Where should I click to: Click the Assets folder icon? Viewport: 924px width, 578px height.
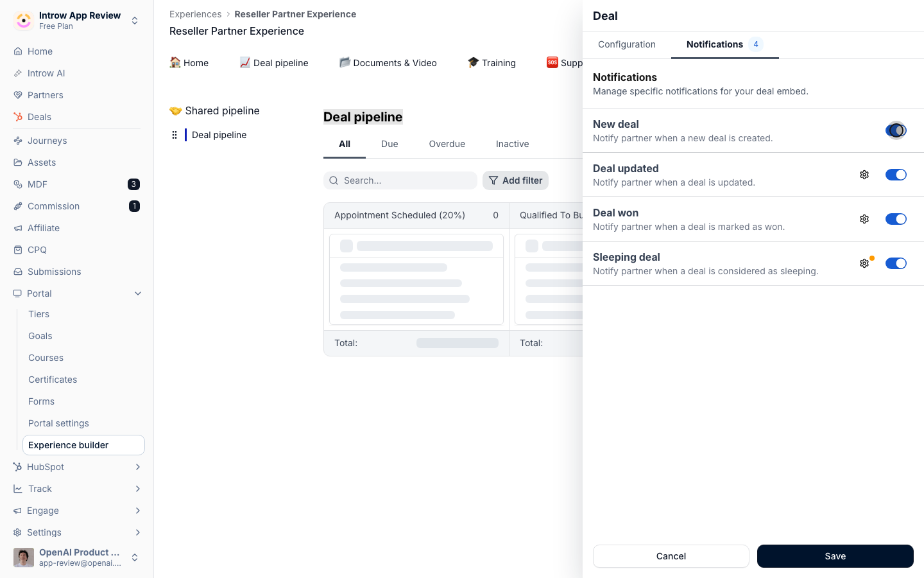point(18,162)
